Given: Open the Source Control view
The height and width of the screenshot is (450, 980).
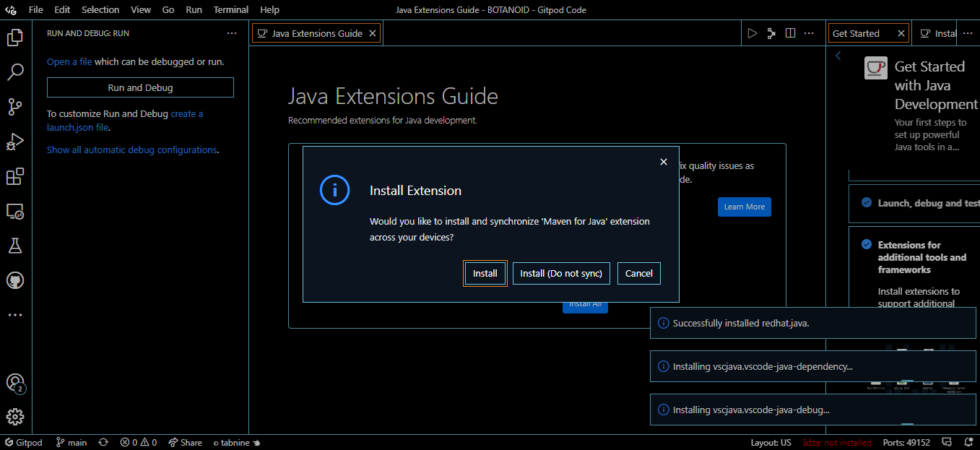Looking at the screenshot, I should (x=15, y=107).
